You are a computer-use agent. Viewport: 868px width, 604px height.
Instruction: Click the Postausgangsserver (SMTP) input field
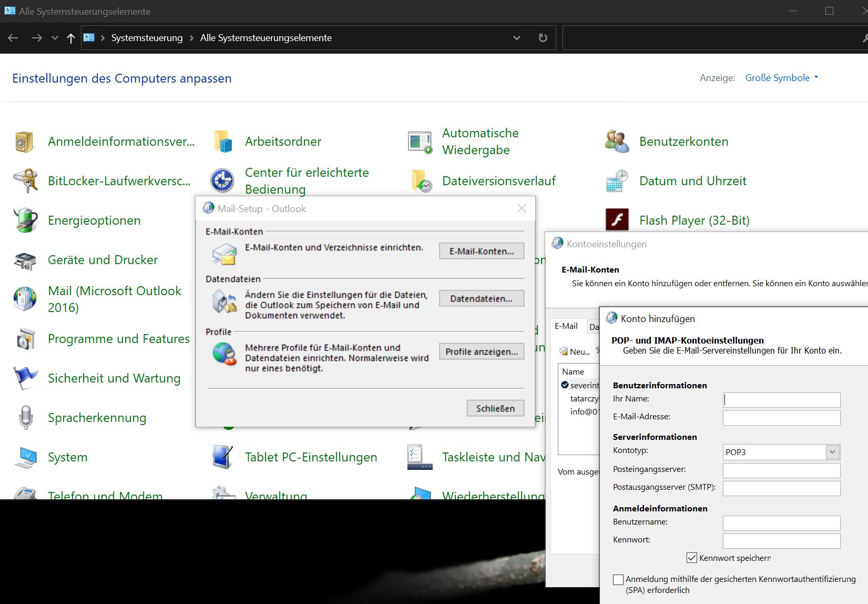781,488
